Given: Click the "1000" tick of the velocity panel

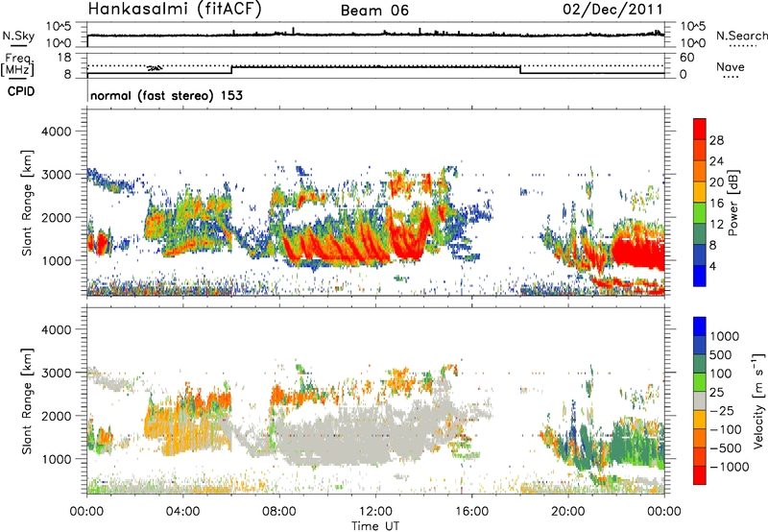Looking at the screenshot, I should 57,459.
